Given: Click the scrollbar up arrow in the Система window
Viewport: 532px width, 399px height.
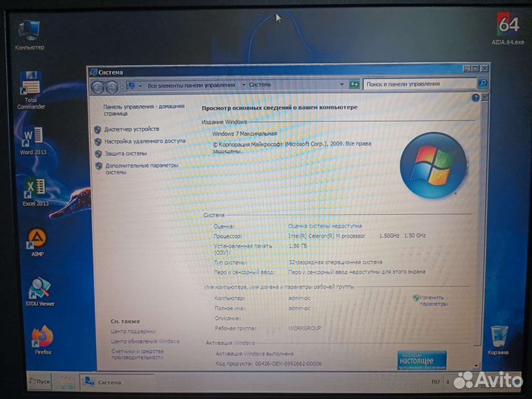Looking at the screenshot, I should [485, 98].
